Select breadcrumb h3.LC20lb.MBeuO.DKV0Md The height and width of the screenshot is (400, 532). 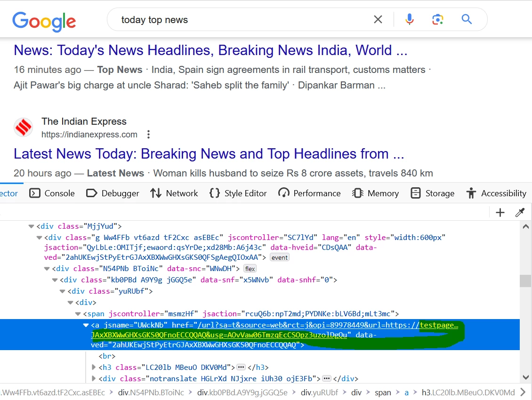pyautogui.click(x=468, y=392)
